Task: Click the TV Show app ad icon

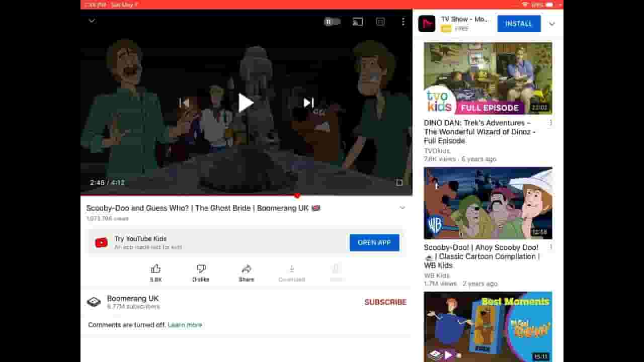Action: tap(427, 24)
